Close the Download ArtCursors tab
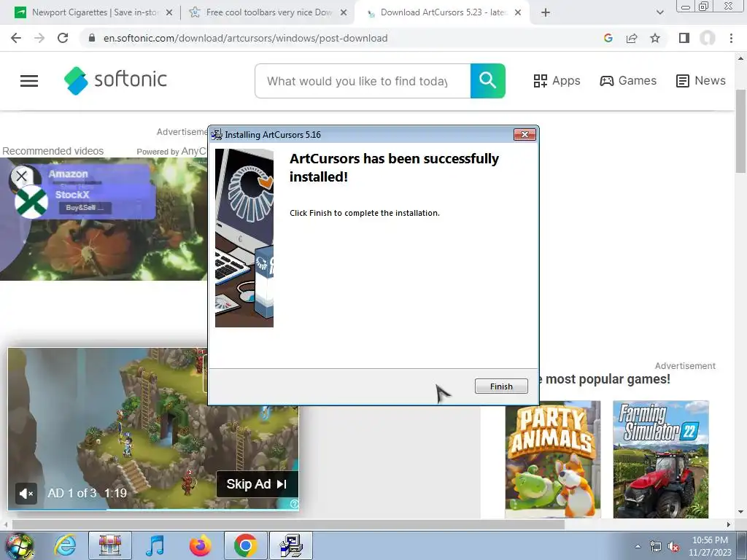The height and width of the screenshot is (560, 747). pos(518,13)
